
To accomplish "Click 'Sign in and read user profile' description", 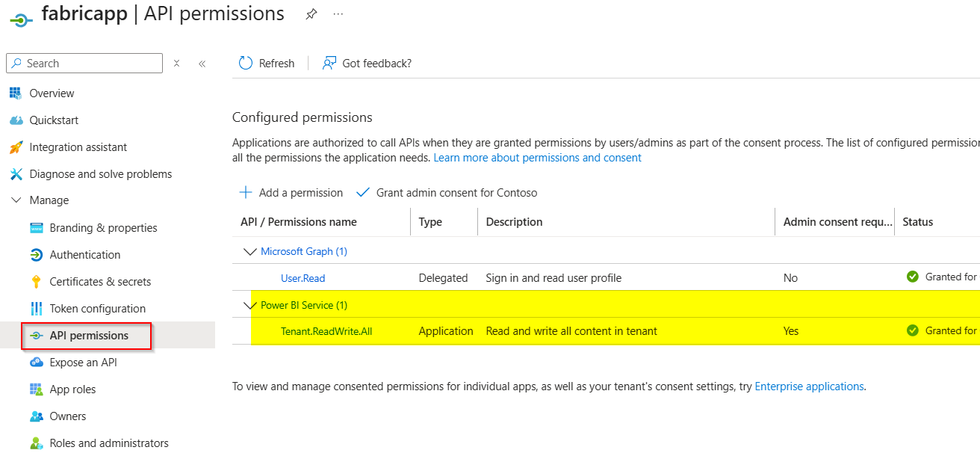I will click(x=553, y=278).
